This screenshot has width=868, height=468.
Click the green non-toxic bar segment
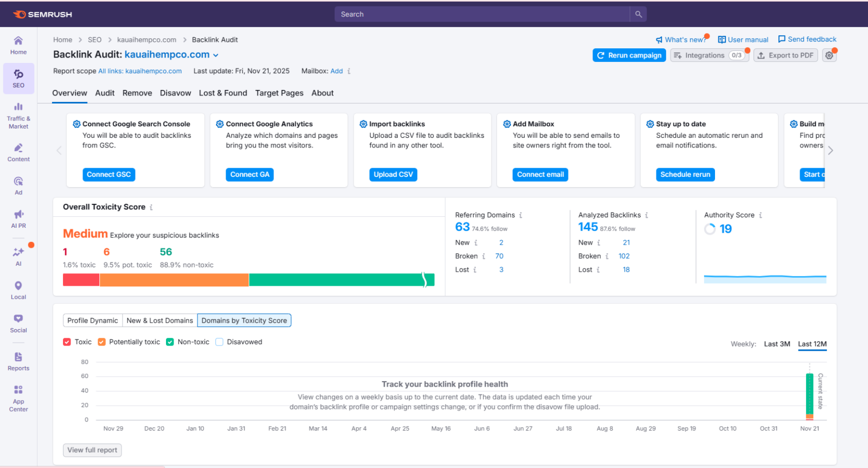[342, 280]
